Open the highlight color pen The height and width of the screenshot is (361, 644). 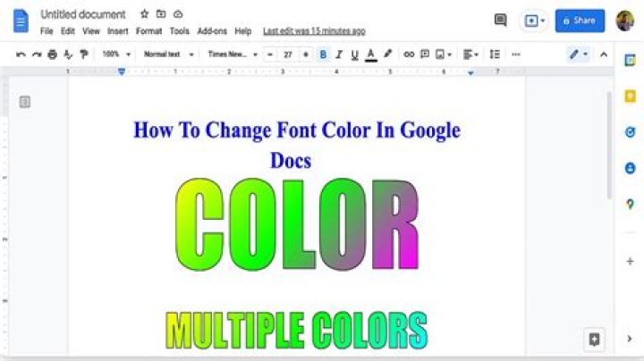387,54
